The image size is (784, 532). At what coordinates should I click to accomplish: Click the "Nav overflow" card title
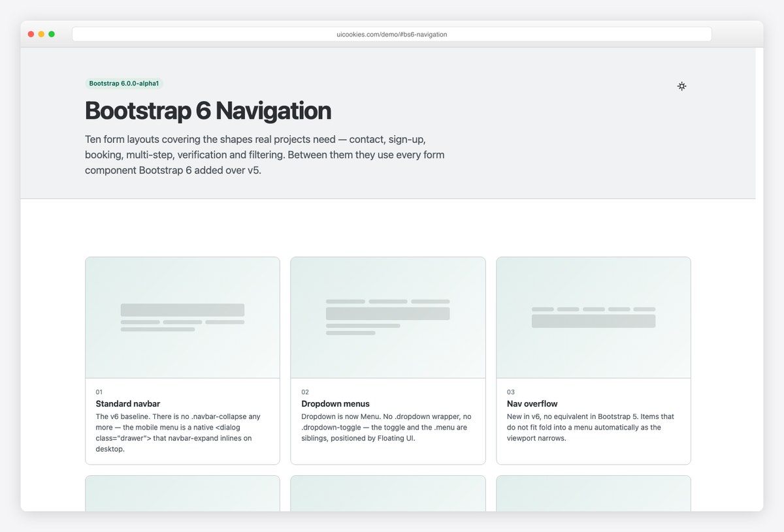pyautogui.click(x=532, y=404)
